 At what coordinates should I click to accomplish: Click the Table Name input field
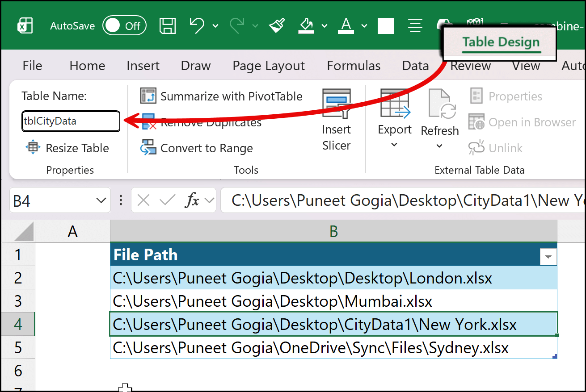[x=71, y=121]
